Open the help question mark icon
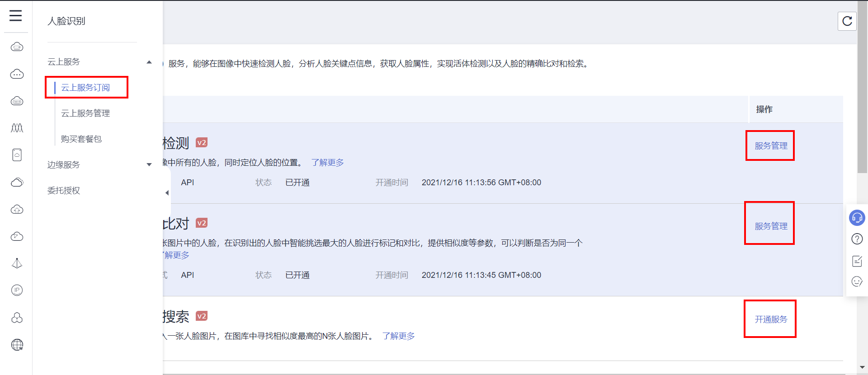Image resolution: width=868 pixels, height=375 pixels. [857, 239]
